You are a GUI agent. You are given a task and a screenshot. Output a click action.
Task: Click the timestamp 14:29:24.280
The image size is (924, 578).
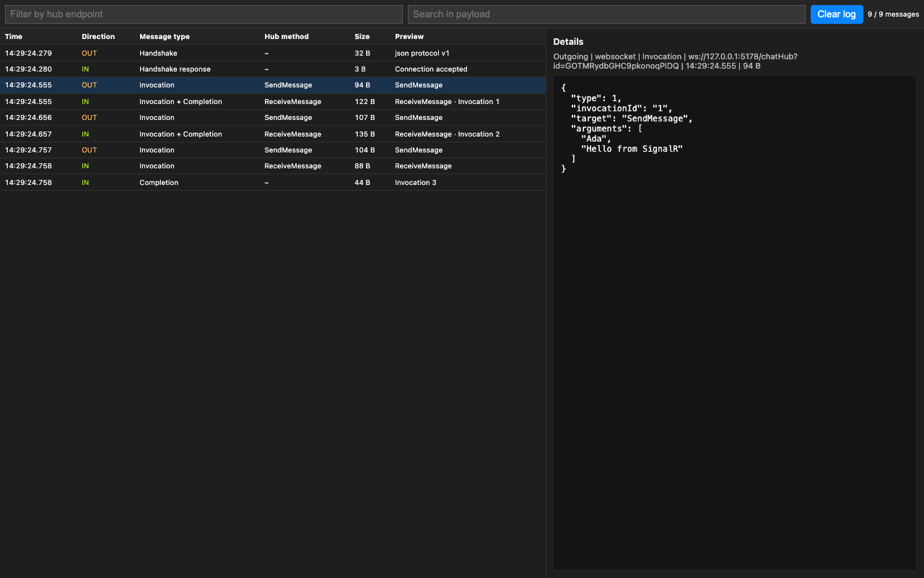coord(28,69)
